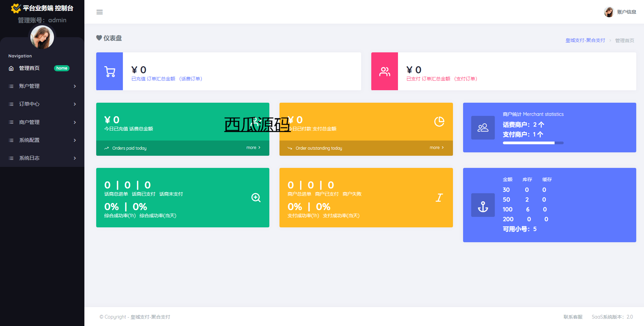Click the trend-down icon by Order outstanding today
The width and height of the screenshot is (644, 326).
pyautogui.click(x=290, y=148)
